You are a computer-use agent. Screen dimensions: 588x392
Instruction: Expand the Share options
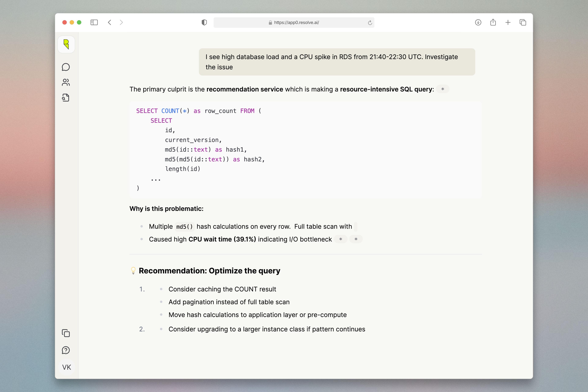pos(493,23)
